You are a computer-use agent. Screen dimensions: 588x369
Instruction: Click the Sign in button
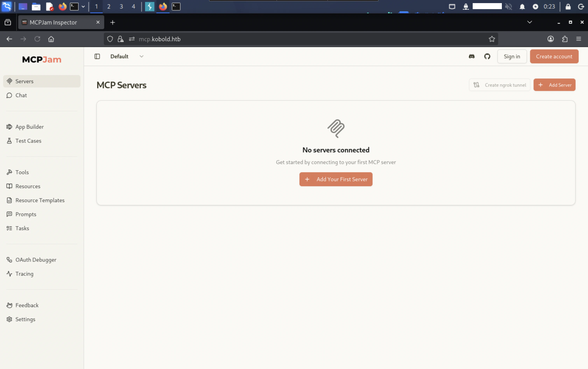[512, 56]
